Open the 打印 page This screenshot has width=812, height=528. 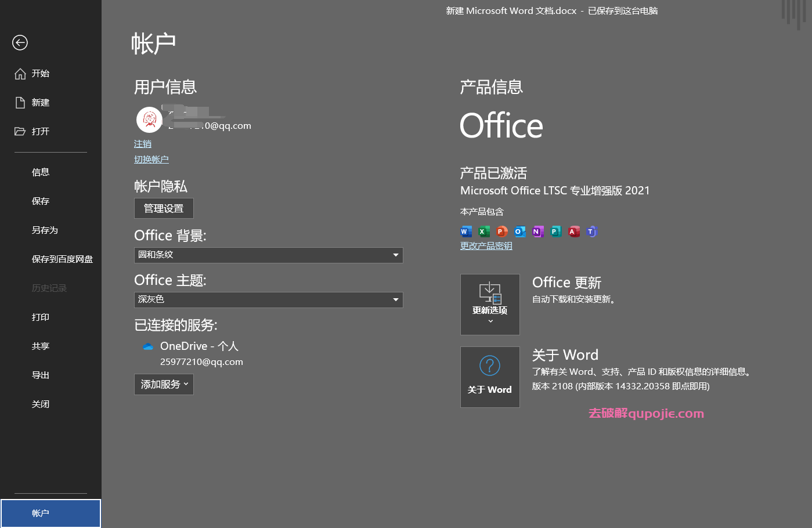(x=41, y=317)
